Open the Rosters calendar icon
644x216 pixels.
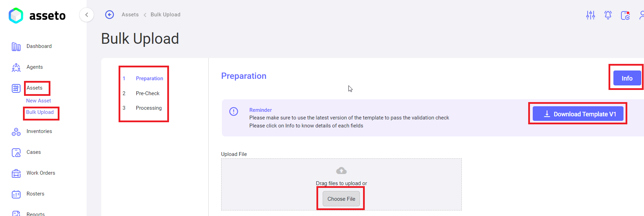click(x=16, y=194)
